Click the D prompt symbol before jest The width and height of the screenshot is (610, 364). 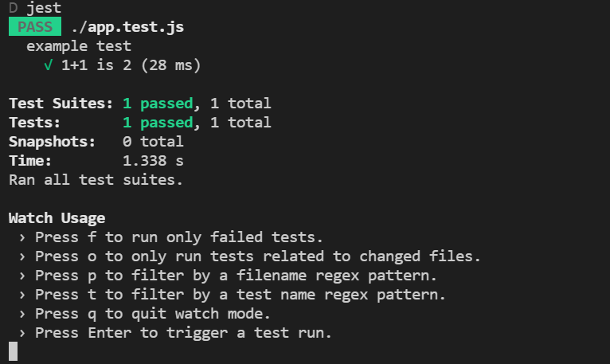click(14, 7)
